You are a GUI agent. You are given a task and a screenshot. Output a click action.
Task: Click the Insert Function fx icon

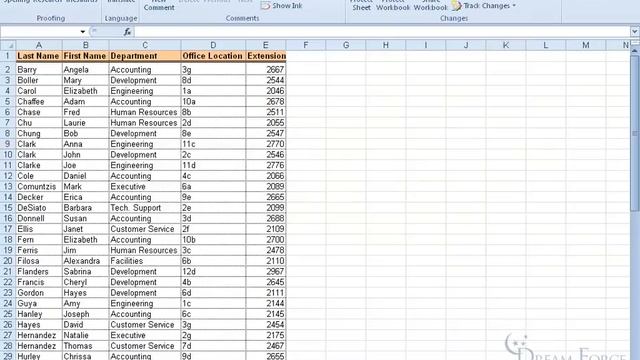pyautogui.click(x=127, y=32)
